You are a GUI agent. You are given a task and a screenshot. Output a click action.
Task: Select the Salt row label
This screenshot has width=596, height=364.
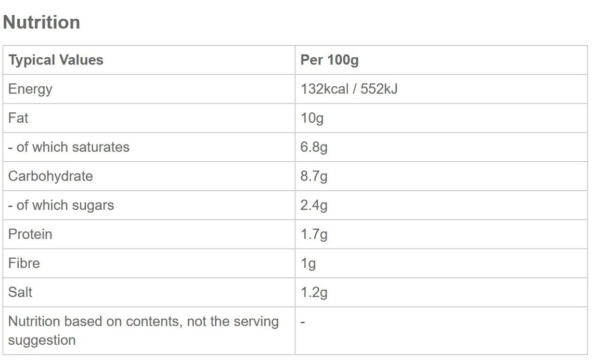(x=20, y=292)
